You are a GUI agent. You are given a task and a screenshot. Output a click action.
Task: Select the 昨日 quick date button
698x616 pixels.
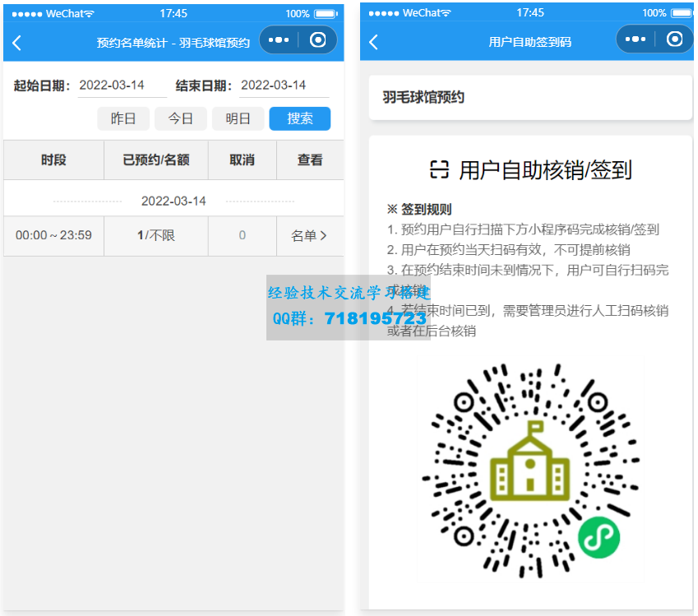coord(123,118)
